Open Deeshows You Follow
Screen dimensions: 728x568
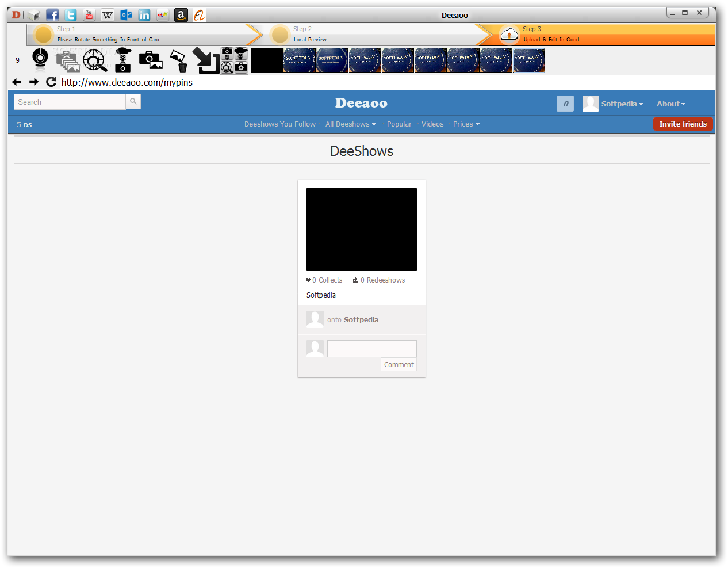coord(280,124)
